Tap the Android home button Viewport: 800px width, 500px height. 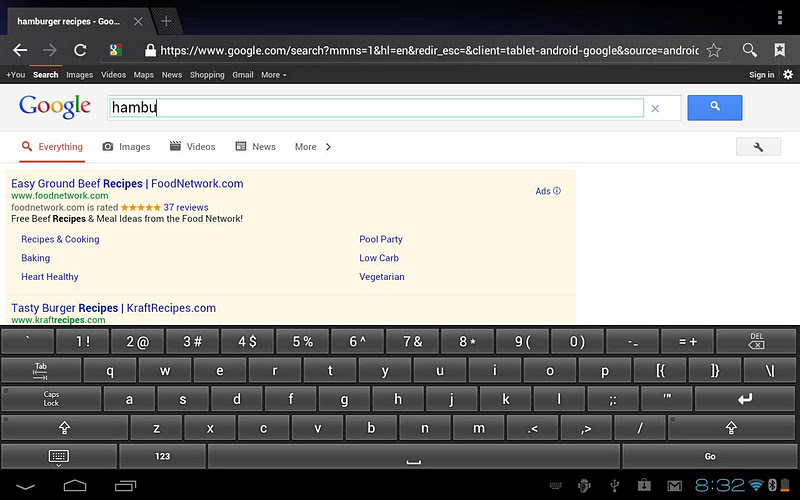point(75,485)
